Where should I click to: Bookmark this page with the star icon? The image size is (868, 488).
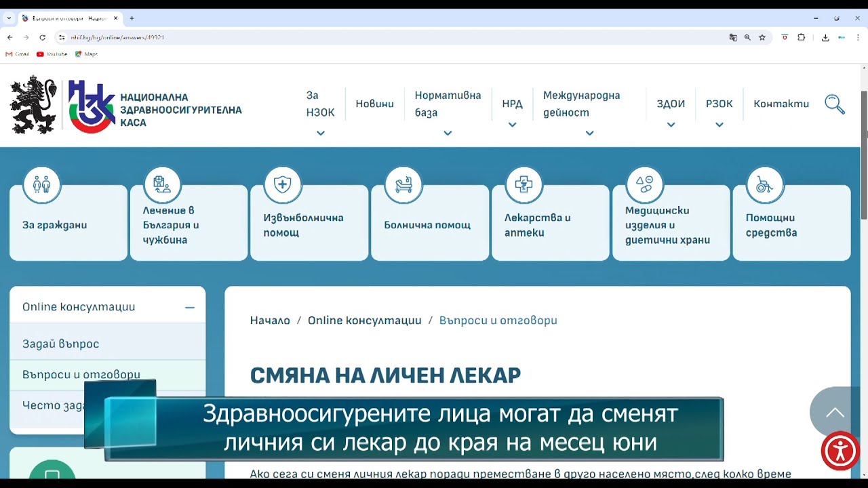click(762, 37)
